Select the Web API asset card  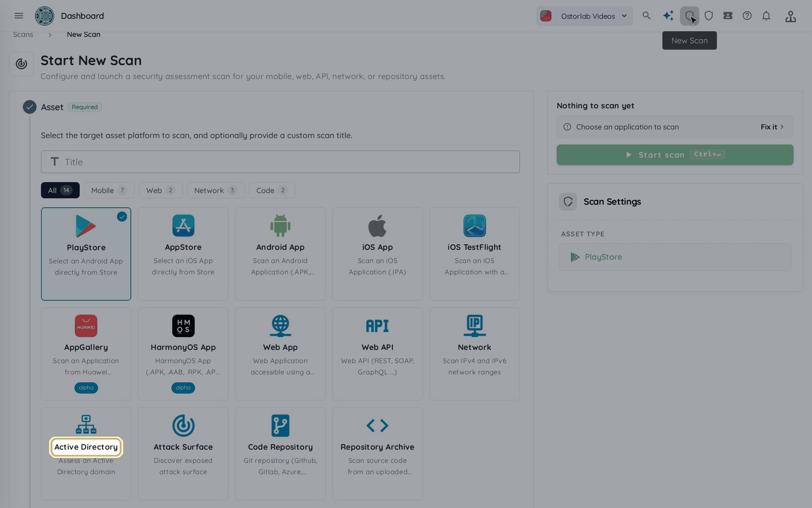(x=377, y=354)
